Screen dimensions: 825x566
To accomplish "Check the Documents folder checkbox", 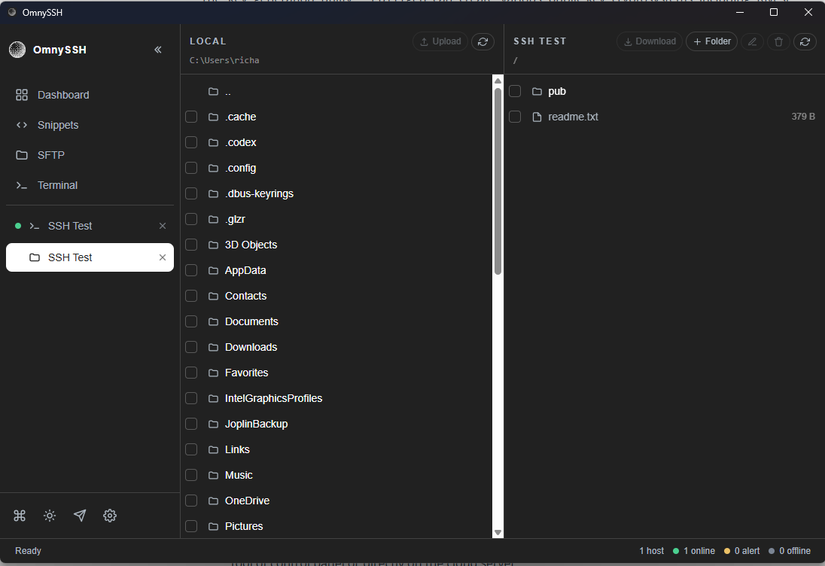I will coord(192,321).
